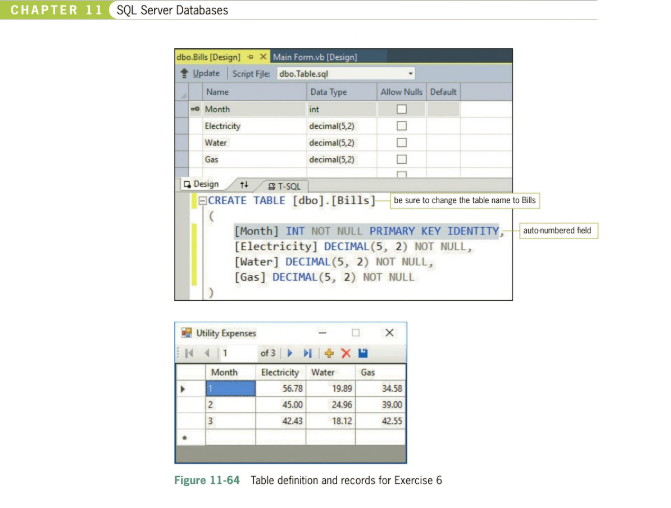Click the Allow Nulls column header
671x508 pixels.
coord(401,92)
